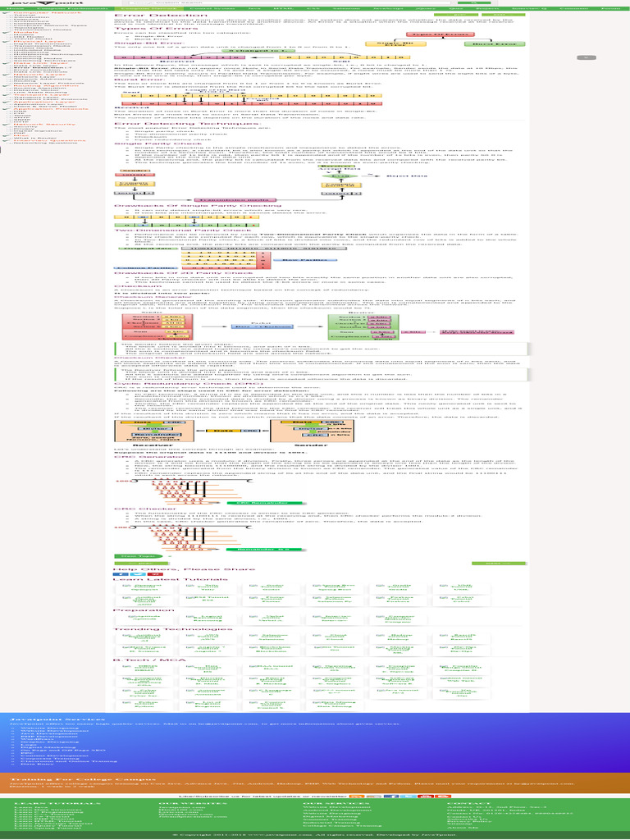
Task: Click Graphic Designing in the Javatpoint Services list
Action: click(49, 742)
